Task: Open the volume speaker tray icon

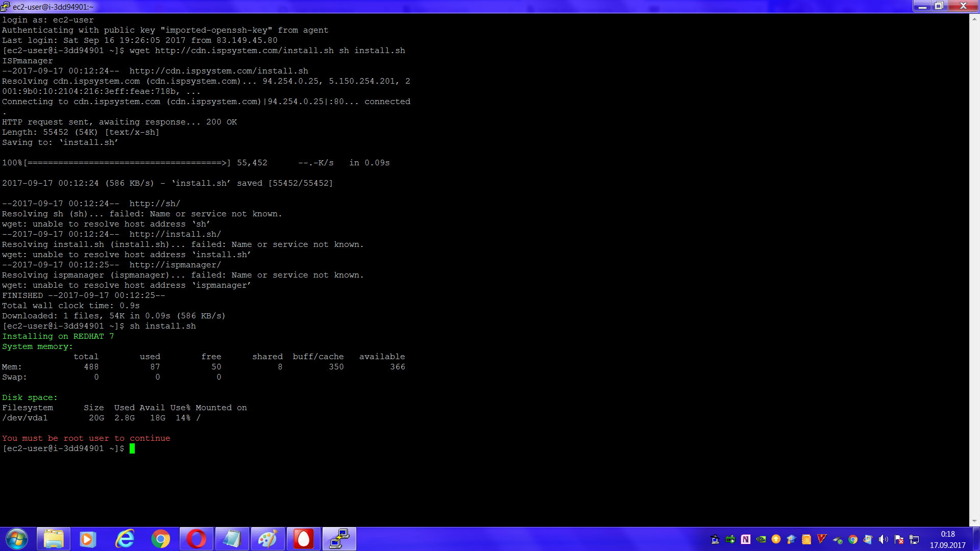Action: coord(884,539)
